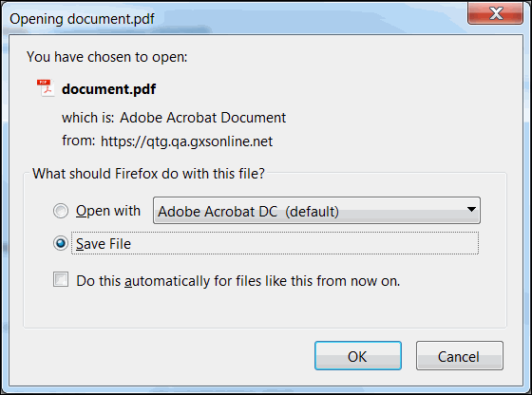Click the red PDF file icon
Image resolution: width=532 pixels, height=395 pixels.
(46, 88)
